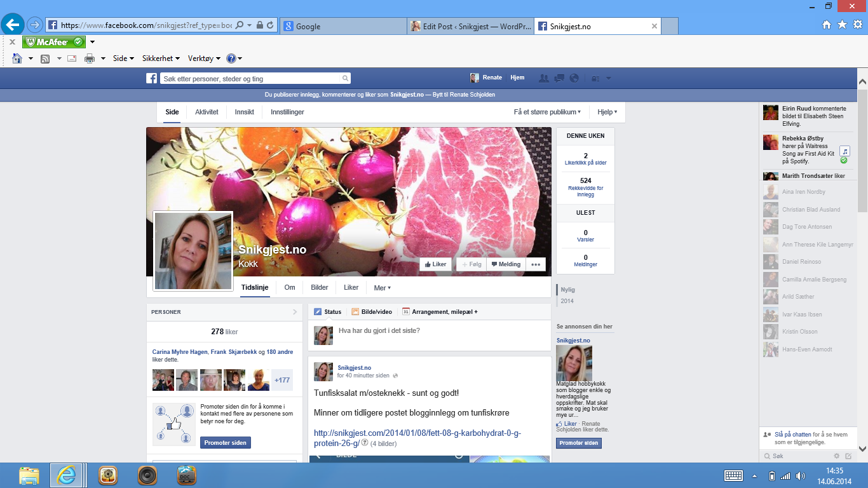Expand the 'Mer' dropdown under the cover photo

click(382, 288)
